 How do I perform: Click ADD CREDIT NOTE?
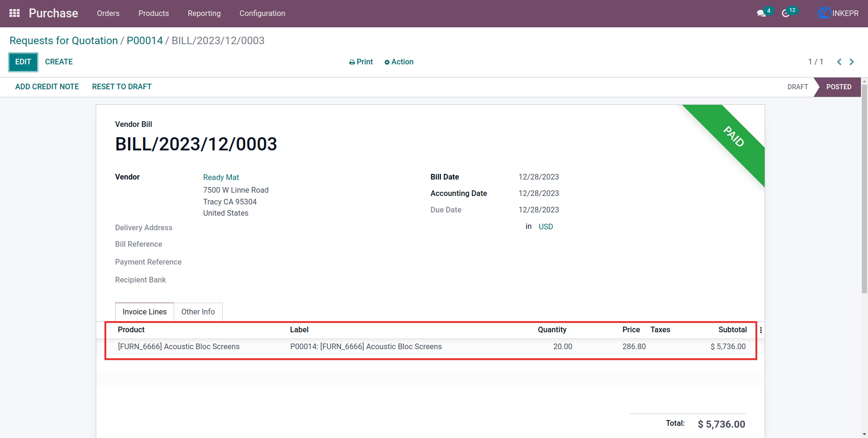point(47,87)
